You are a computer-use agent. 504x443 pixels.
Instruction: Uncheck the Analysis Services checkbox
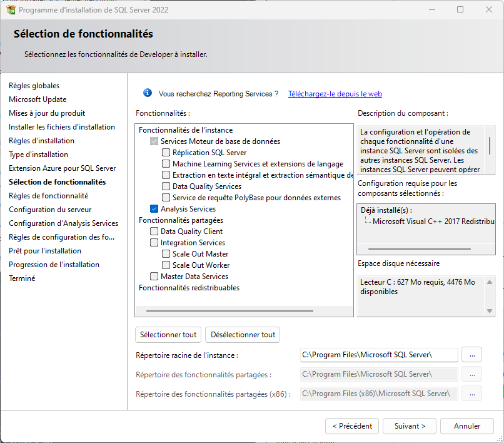point(154,209)
